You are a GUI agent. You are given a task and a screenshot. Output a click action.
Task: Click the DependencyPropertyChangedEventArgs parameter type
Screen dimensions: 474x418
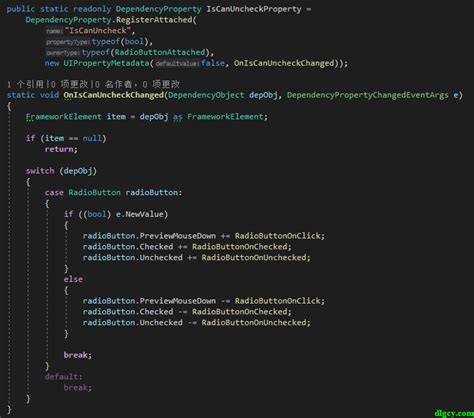click(x=368, y=95)
